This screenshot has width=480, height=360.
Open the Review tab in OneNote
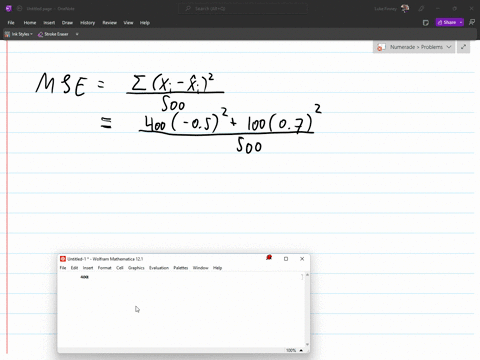[110, 23]
